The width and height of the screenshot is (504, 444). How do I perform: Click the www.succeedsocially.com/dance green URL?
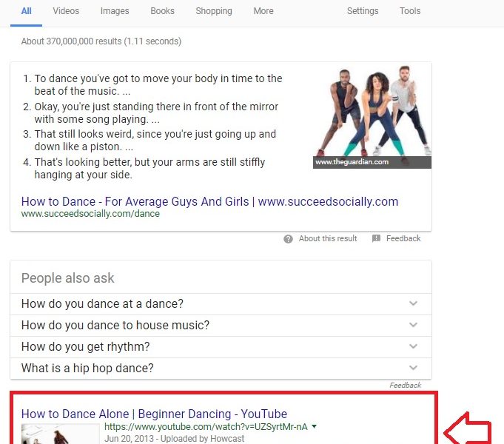click(90, 214)
